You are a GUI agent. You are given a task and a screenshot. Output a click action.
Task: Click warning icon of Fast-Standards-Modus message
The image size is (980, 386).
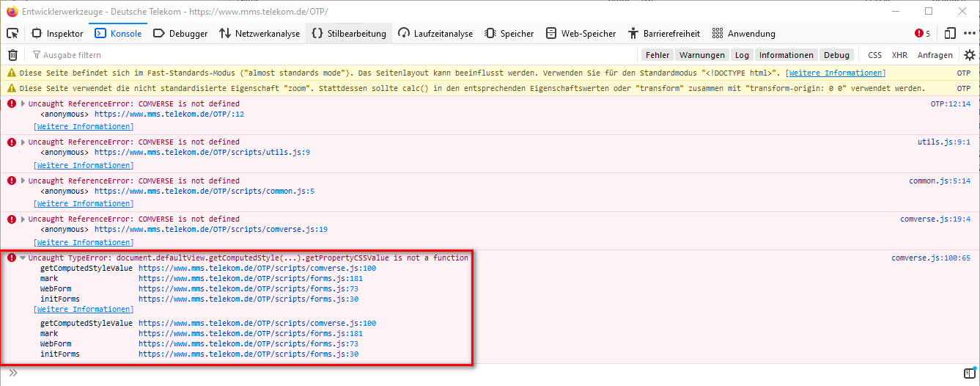tap(12, 73)
